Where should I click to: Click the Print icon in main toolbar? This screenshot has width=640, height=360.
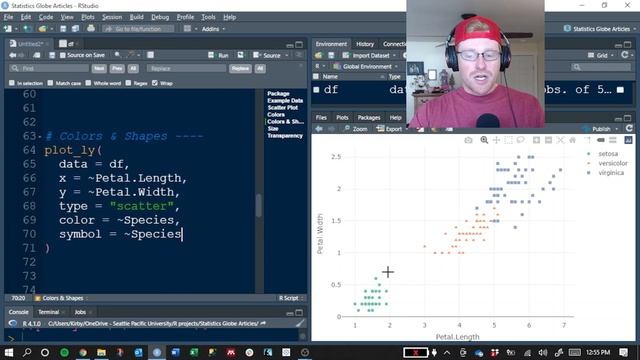91,28
